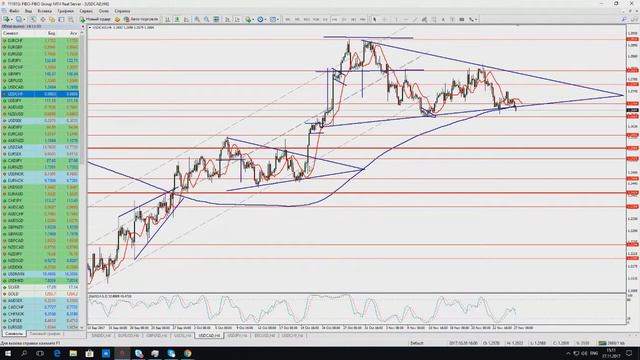
Task: Expand the arrows objects dropdown
Action: click(x=476, y=19)
